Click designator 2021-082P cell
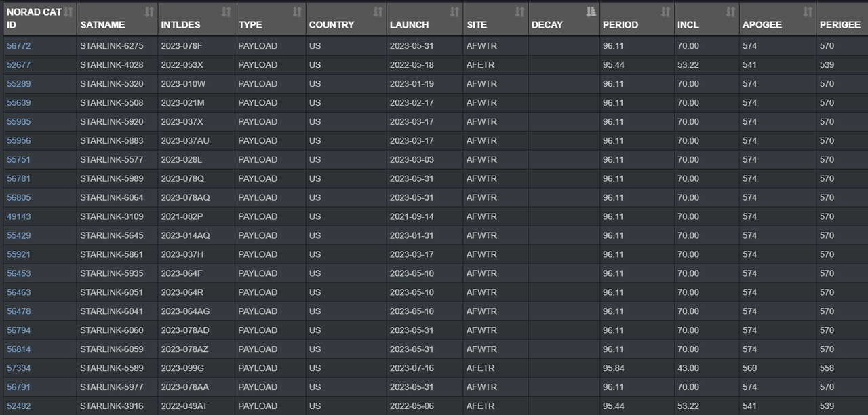This screenshot has width=868, height=415. coord(196,217)
